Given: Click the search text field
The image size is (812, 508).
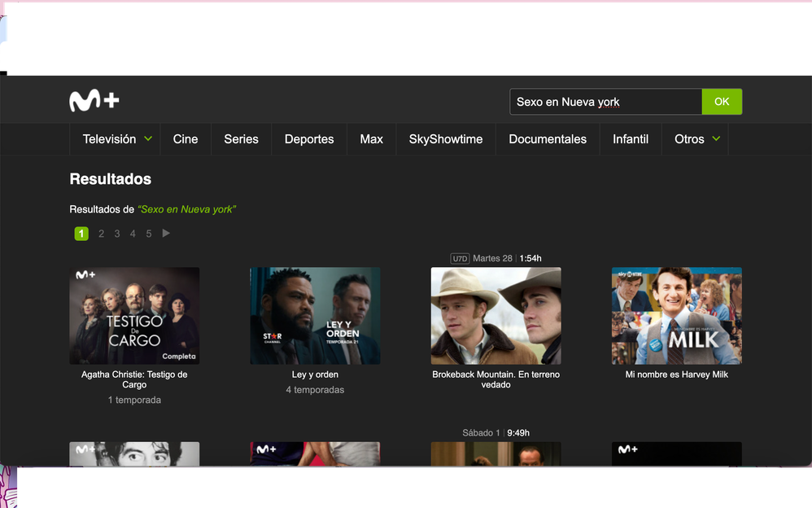Looking at the screenshot, I should coord(605,102).
